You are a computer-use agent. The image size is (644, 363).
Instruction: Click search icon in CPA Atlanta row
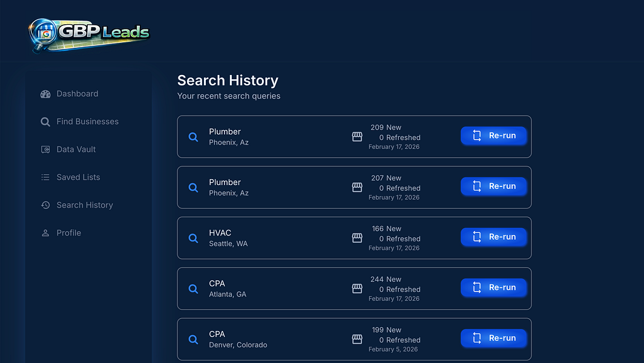pos(193,289)
